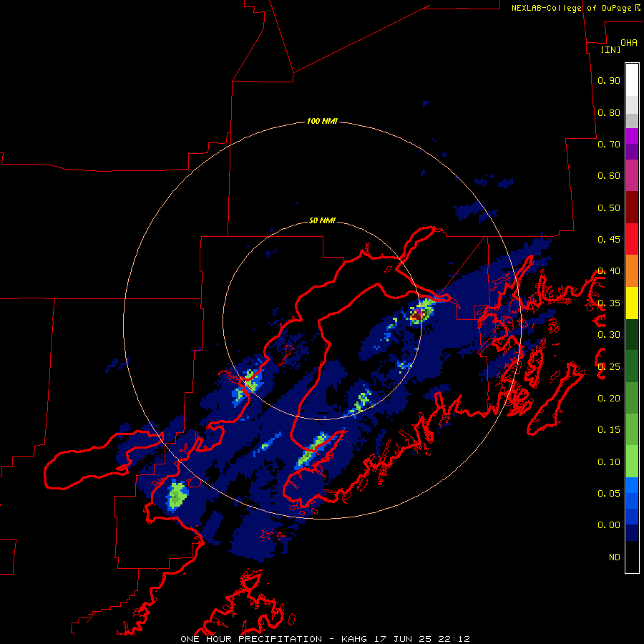
Task: Click the 0.10 legend value
Action: pyautogui.click(x=609, y=462)
